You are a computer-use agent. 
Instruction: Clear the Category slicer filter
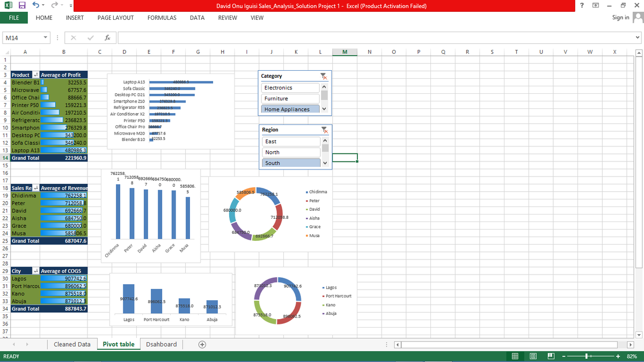(x=324, y=76)
